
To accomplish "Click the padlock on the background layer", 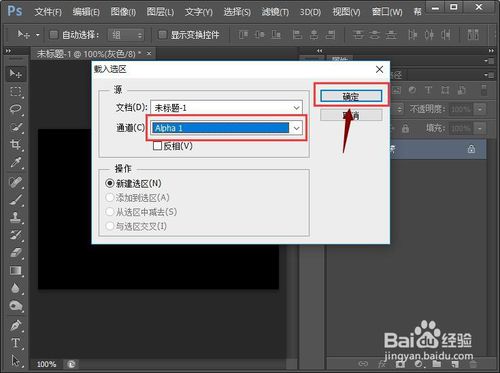I will pyautogui.click(x=471, y=149).
